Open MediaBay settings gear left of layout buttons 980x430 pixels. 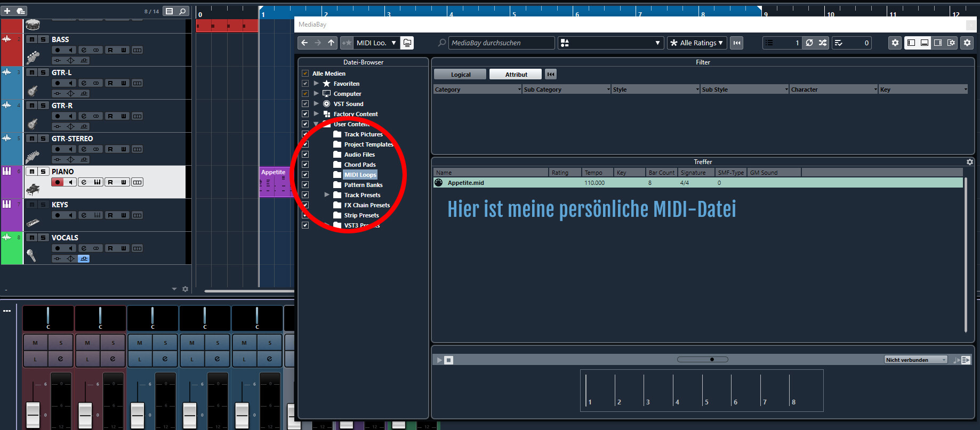pos(895,43)
